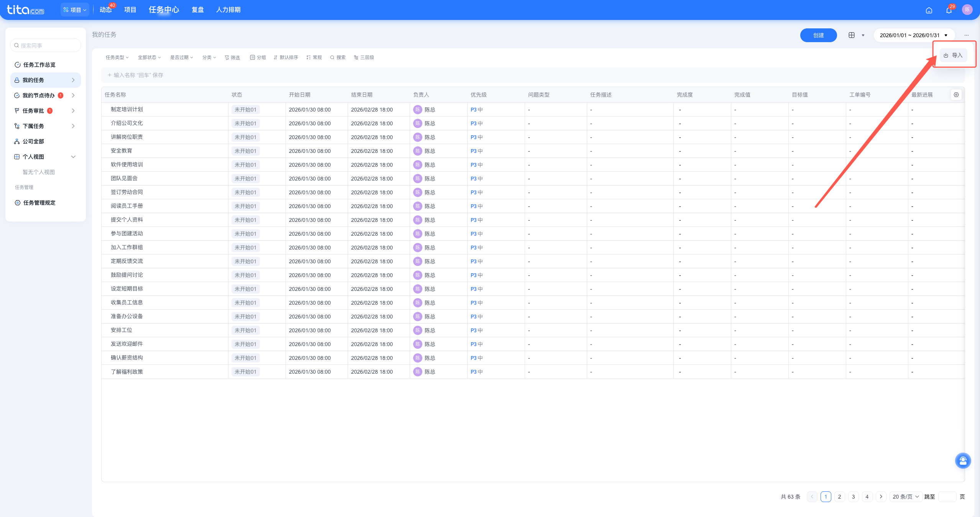Click the 三层级 hierarchy tool
The image size is (980, 517).
pos(364,57)
